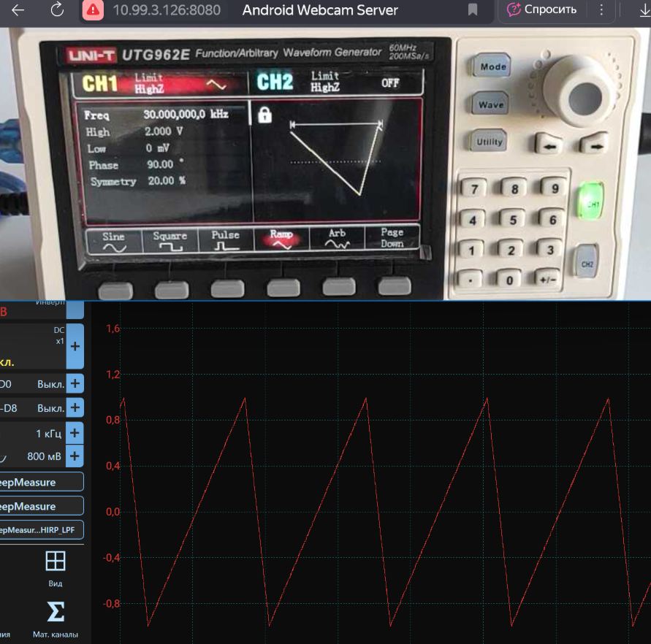
Task: Go back using the browser back arrow
Action: pos(18,10)
